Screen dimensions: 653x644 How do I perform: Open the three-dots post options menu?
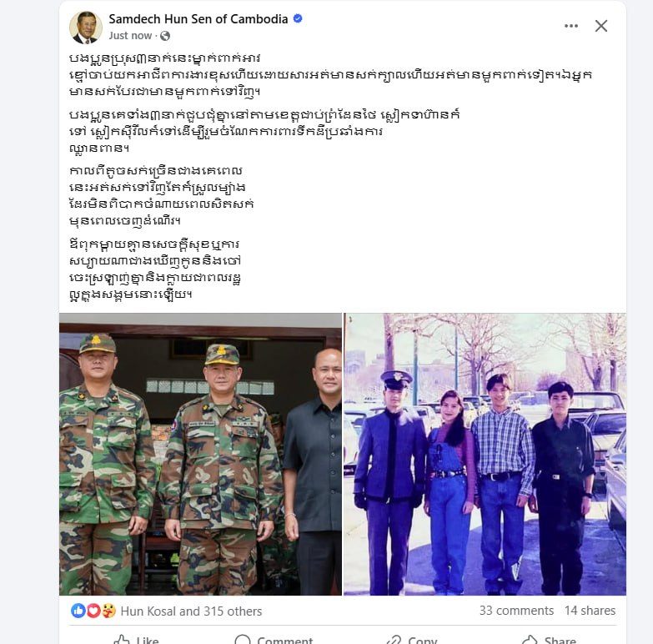click(x=571, y=26)
